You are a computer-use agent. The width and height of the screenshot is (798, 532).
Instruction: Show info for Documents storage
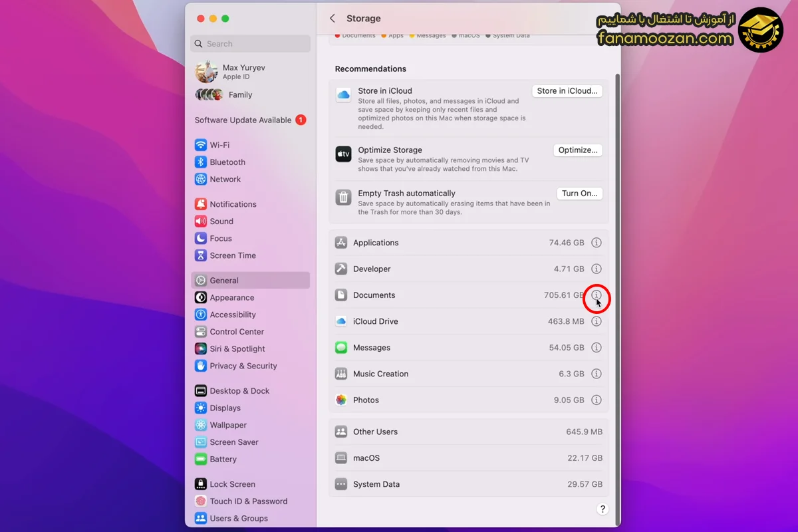pos(597,295)
